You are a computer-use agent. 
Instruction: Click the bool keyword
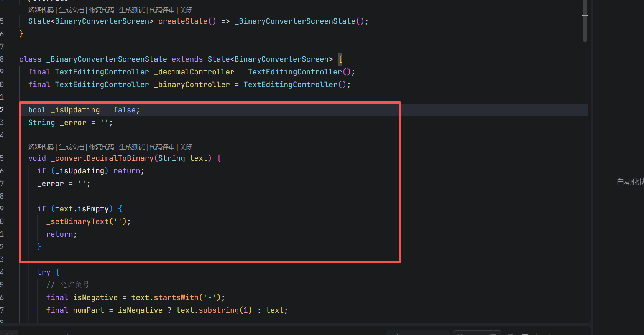pyautogui.click(x=37, y=110)
